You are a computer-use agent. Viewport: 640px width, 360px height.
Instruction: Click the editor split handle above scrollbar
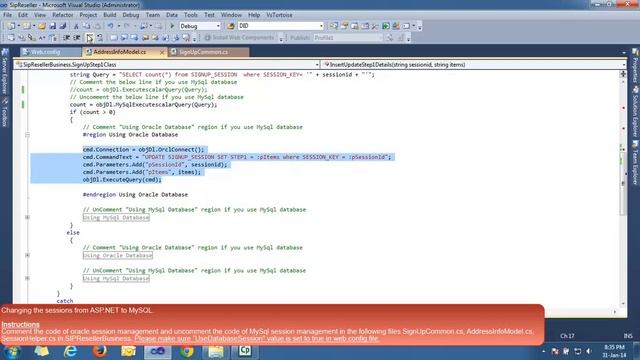coord(623,74)
